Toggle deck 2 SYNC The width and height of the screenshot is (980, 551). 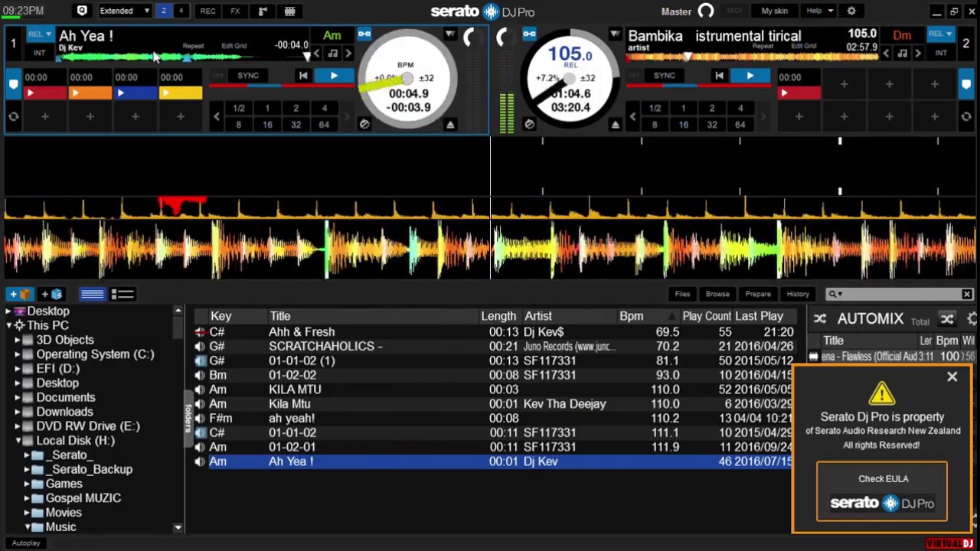(664, 76)
